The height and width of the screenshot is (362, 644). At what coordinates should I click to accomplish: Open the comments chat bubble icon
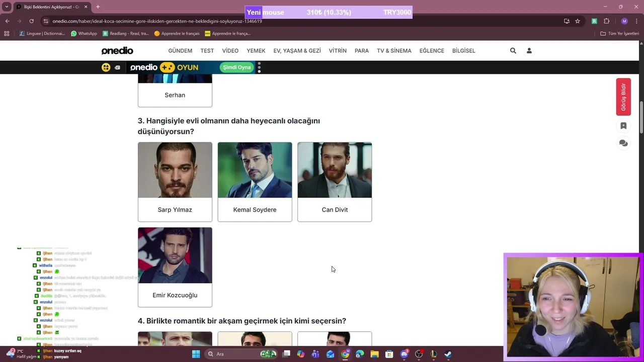[623, 143]
